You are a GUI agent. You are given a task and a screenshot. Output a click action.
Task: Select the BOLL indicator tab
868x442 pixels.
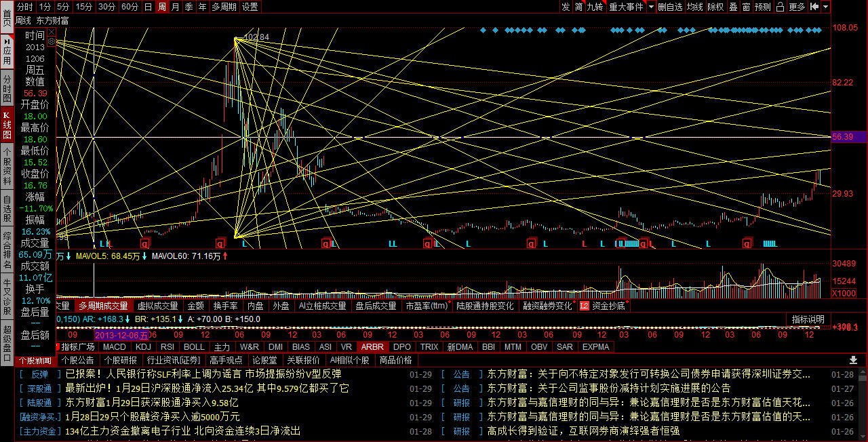click(x=194, y=346)
